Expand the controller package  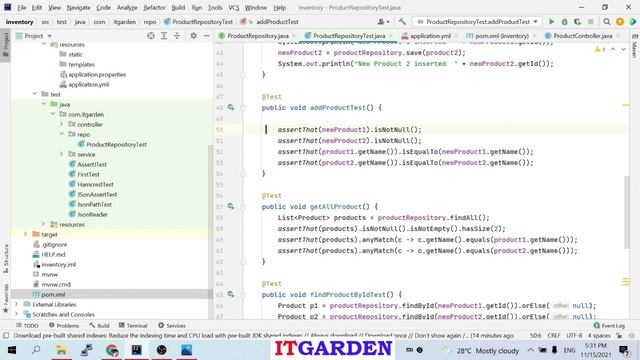tap(62, 124)
